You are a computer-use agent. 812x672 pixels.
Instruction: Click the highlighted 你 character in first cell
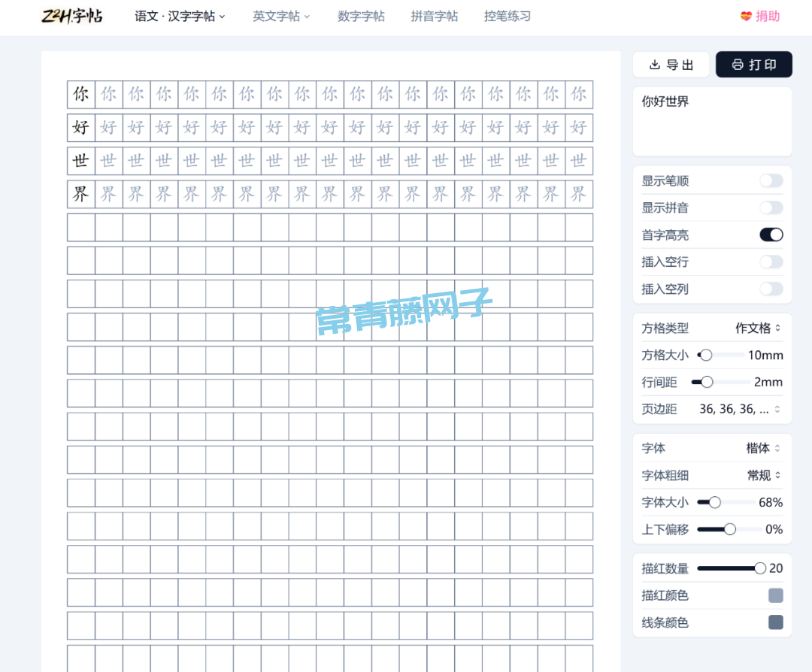[x=80, y=95]
